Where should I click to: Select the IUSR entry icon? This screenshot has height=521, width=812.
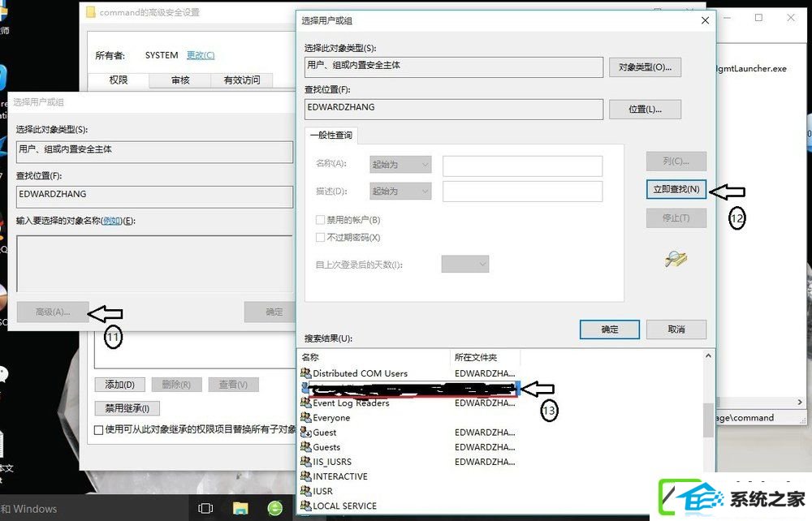coord(305,490)
